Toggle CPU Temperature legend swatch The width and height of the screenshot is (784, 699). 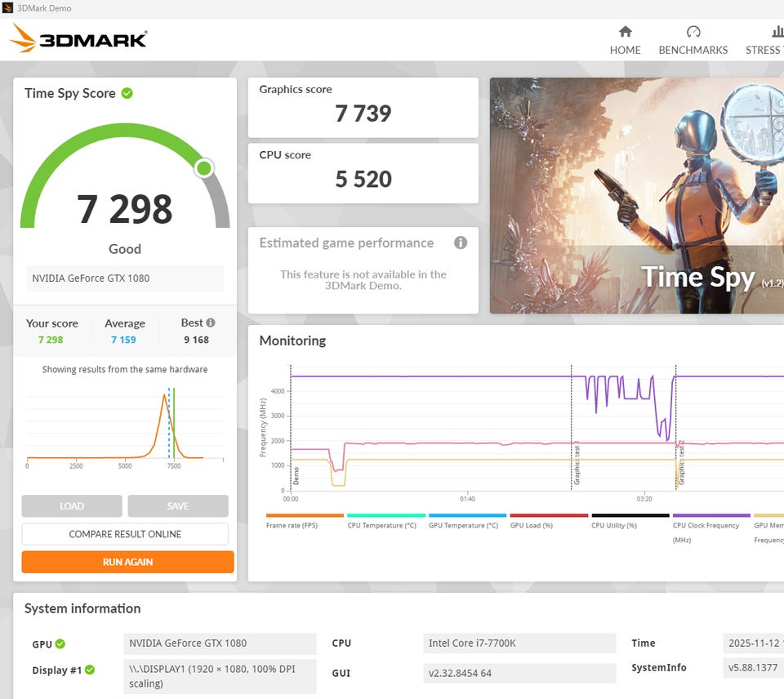[x=386, y=515]
